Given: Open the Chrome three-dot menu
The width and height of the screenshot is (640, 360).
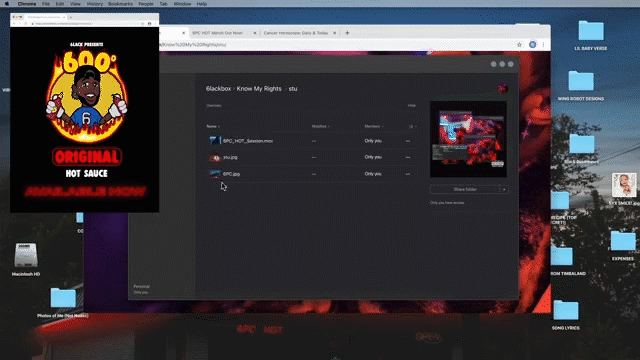Looking at the screenshot, I should [x=543, y=44].
